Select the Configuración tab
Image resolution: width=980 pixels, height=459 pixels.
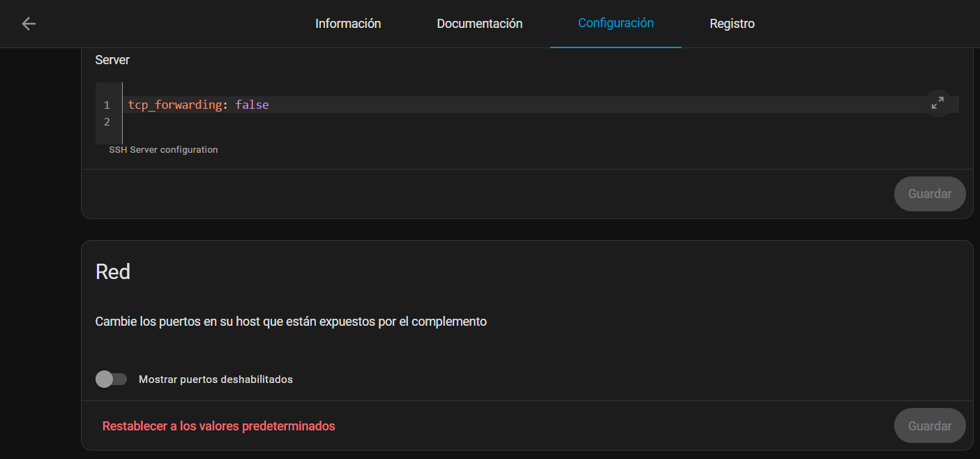click(615, 23)
